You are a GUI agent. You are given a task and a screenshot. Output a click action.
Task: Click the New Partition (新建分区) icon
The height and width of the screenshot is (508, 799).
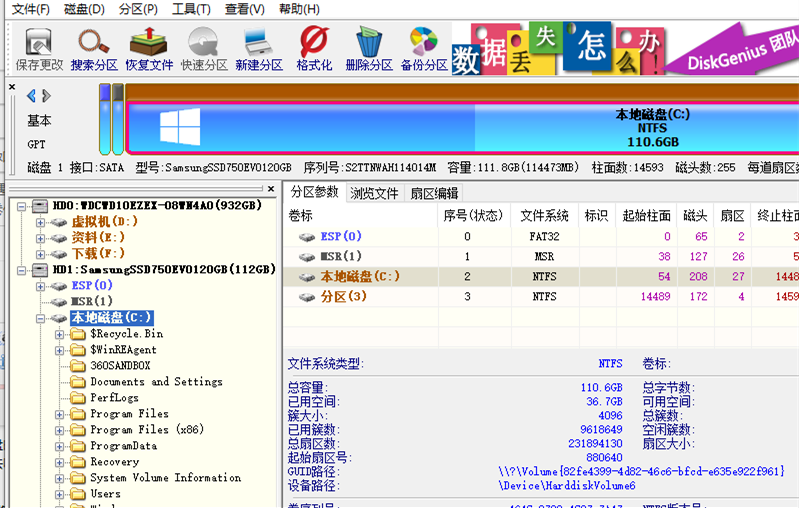tap(258, 49)
